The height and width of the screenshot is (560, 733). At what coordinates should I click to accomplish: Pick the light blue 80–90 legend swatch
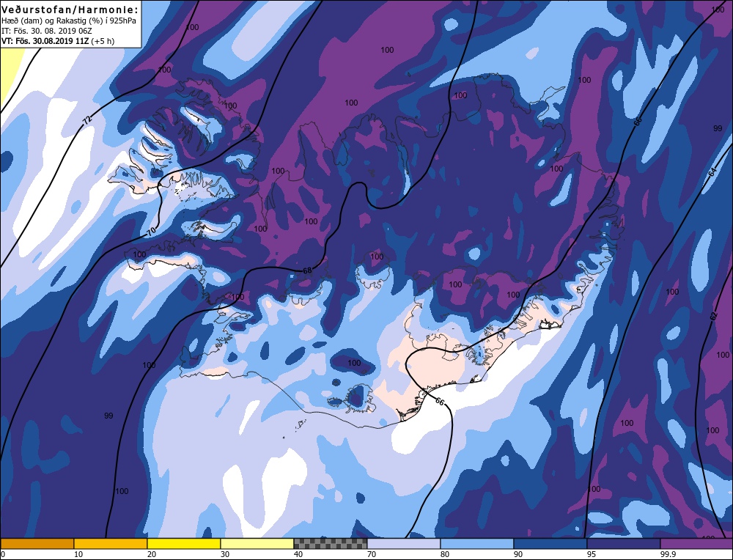(477, 543)
